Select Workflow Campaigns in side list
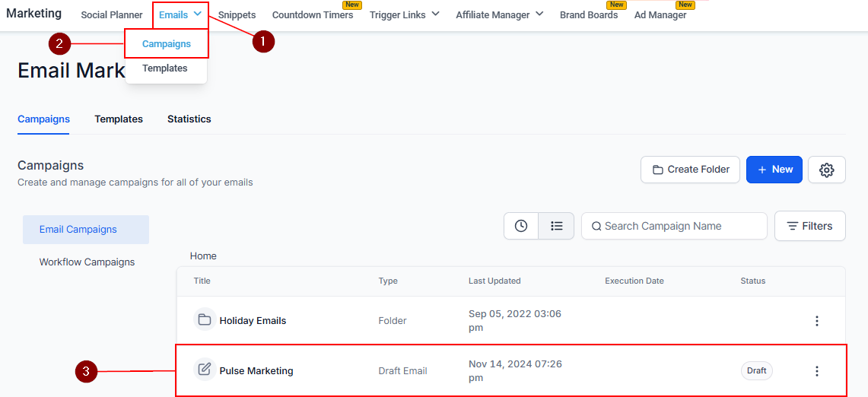This screenshot has height=397, width=868. coord(87,262)
